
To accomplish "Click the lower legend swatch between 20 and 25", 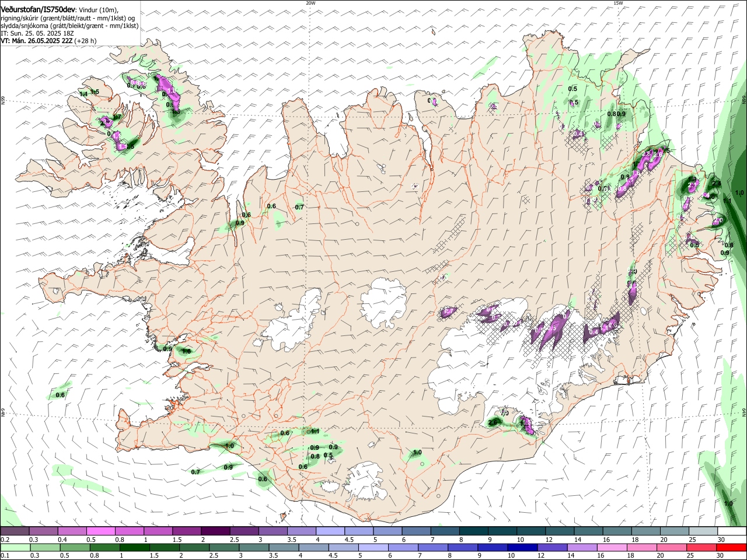I will tap(672, 548).
